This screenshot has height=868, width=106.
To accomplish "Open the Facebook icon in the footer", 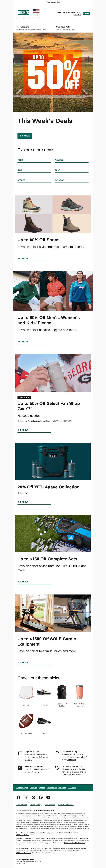I will coord(19,797).
